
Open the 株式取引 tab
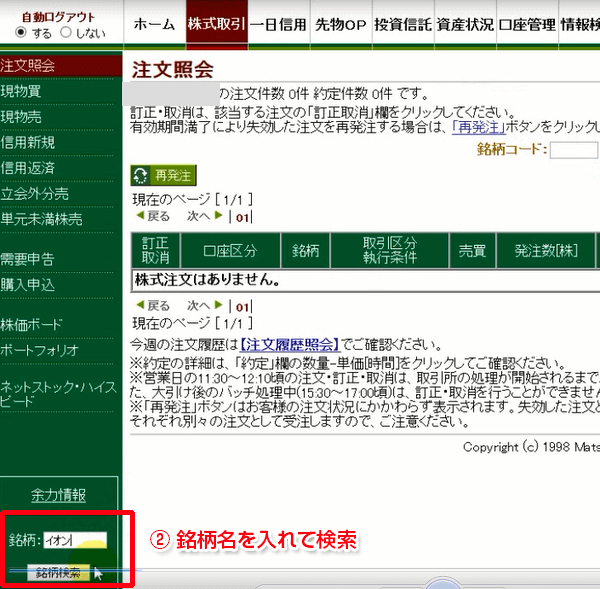(217, 24)
